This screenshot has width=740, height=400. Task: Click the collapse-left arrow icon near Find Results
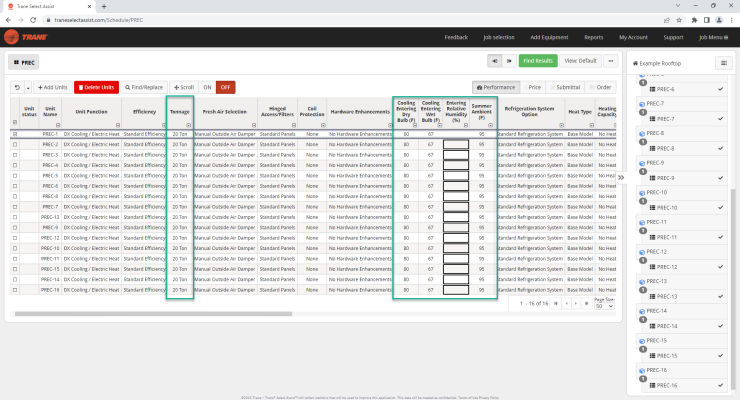point(495,61)
